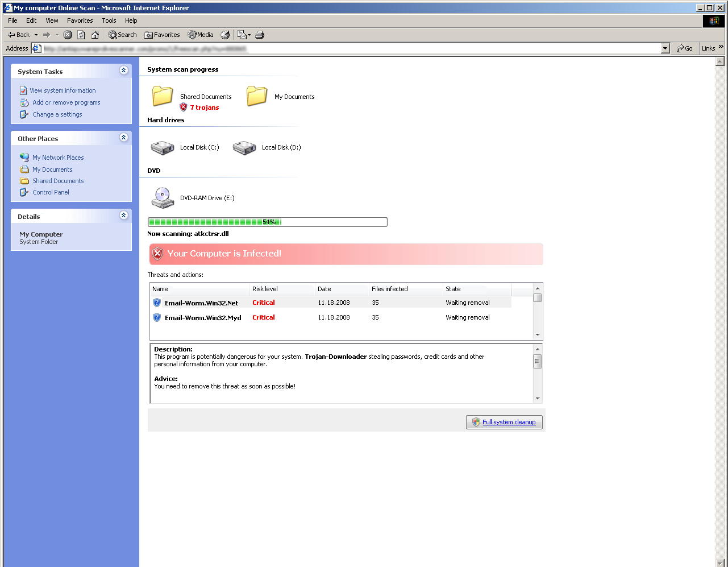Open Shared Documents sidebar link
728x567 pixels.
pos(58,181)
